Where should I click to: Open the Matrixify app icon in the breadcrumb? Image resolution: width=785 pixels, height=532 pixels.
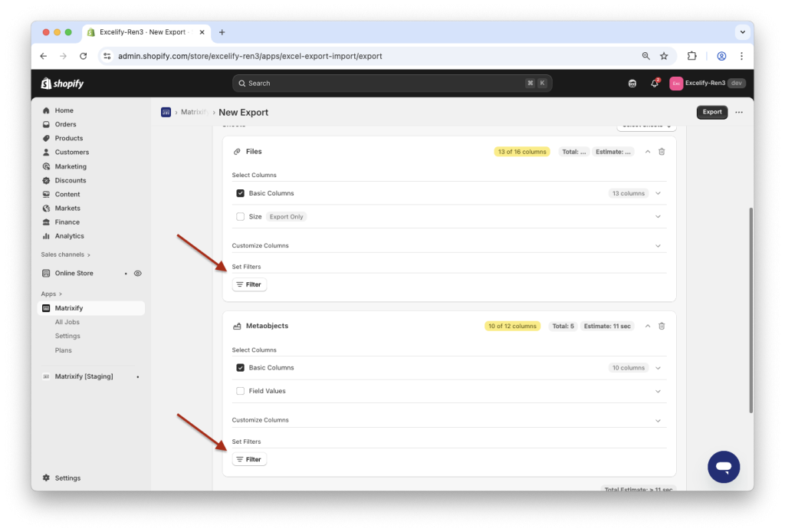(166, 112)
